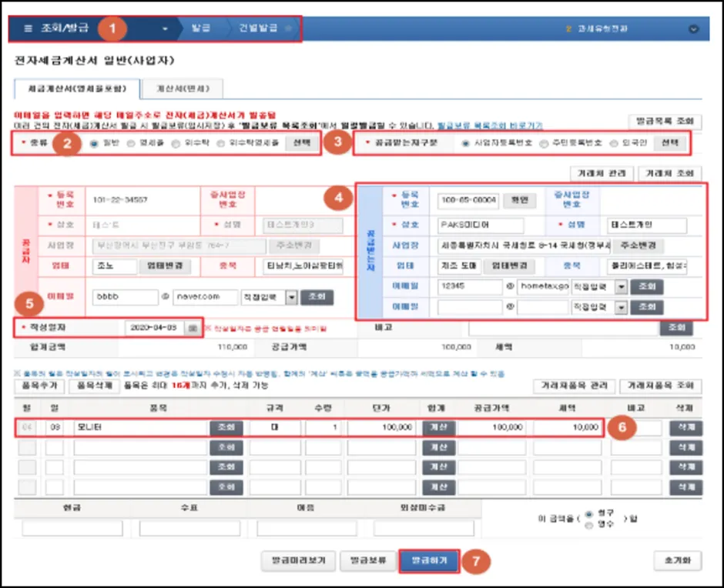Viewport: 724px width, 588px height.
Task: Click the 발급미리보기 button
Action: [x=298, y=561]
